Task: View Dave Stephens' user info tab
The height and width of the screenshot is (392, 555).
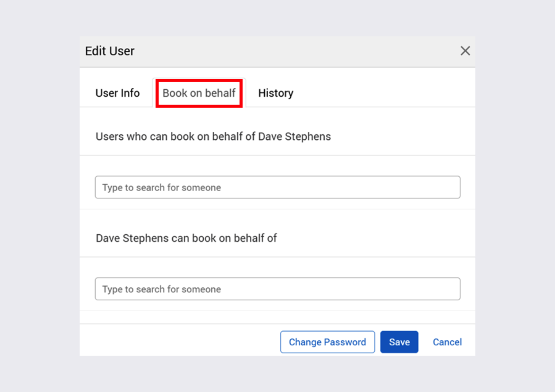Action: click(117, 93)
